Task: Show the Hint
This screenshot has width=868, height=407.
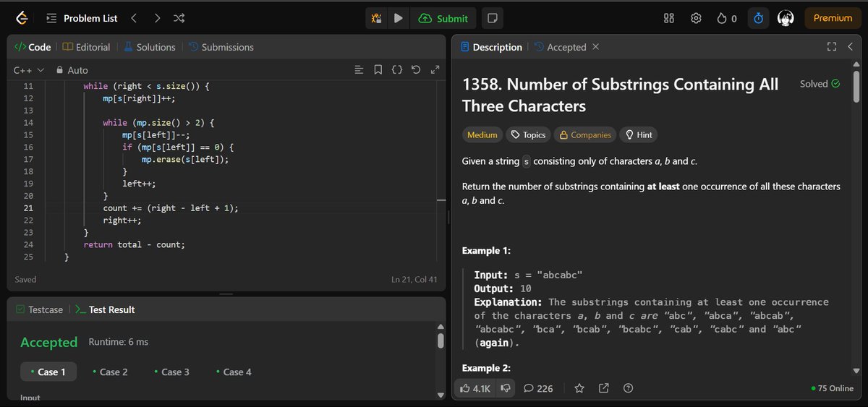Action: point(639,134)
